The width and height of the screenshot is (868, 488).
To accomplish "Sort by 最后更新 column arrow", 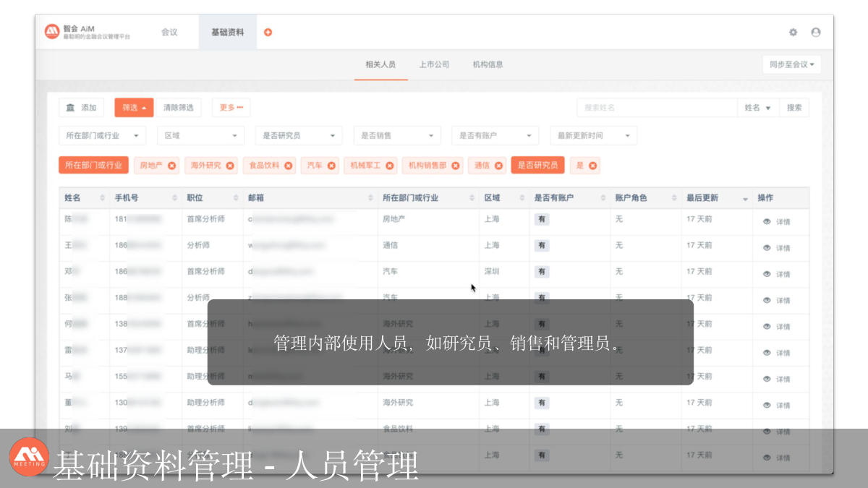I will 745,199.
